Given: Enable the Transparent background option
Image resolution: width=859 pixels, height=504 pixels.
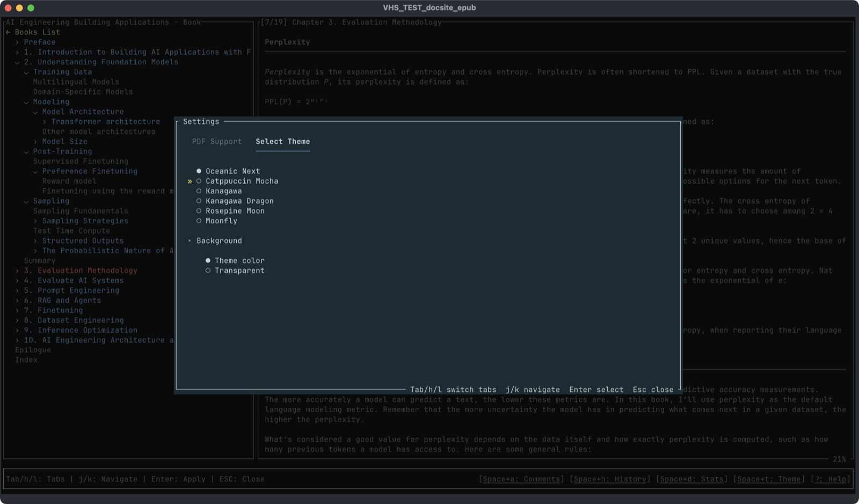Looking at the screenshot, I should [x=208, y=271].
